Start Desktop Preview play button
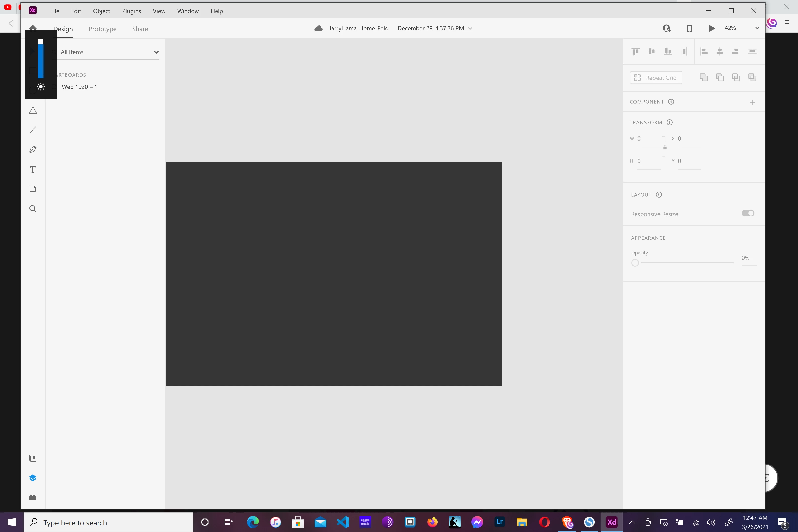Screen dimensions: 798x532 coord(712,28)
